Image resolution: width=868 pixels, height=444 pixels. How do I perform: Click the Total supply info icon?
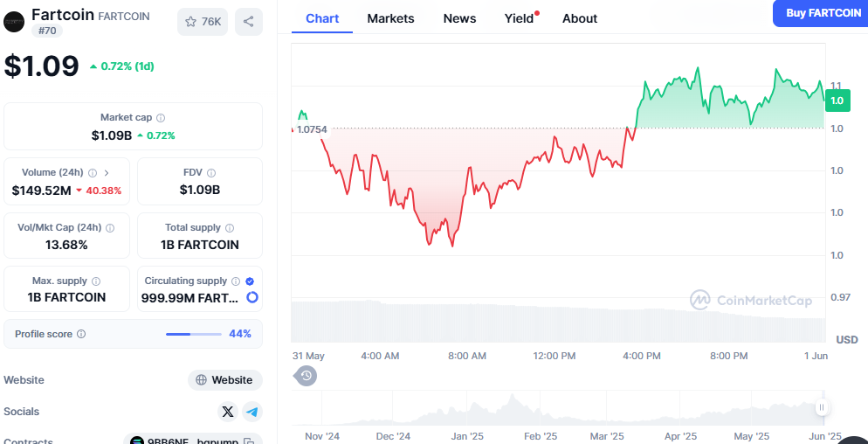click(230, 228)
